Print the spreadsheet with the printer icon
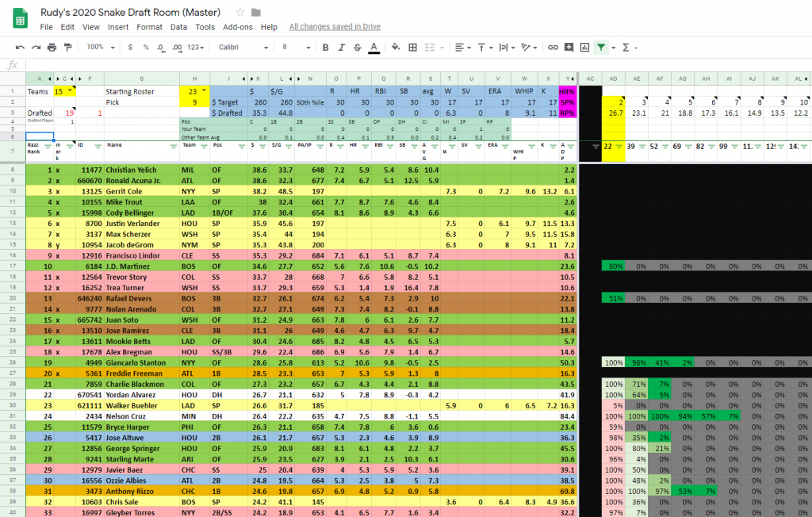This screenshot has width=812, height=517. tap(52, 47)
